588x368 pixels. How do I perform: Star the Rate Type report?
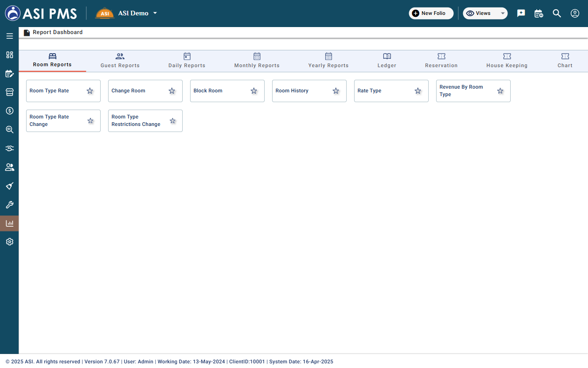click(x=418, y=91)
